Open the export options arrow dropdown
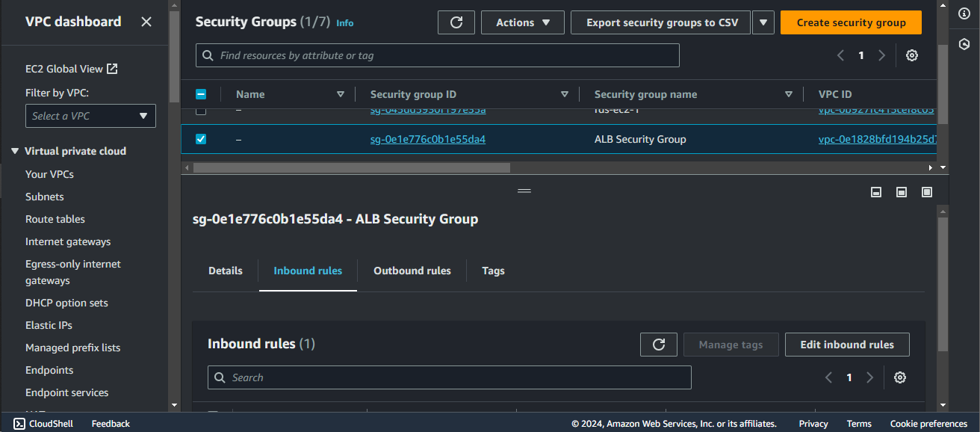The width and height of the screenshot is (980, 432). [763, 22]
